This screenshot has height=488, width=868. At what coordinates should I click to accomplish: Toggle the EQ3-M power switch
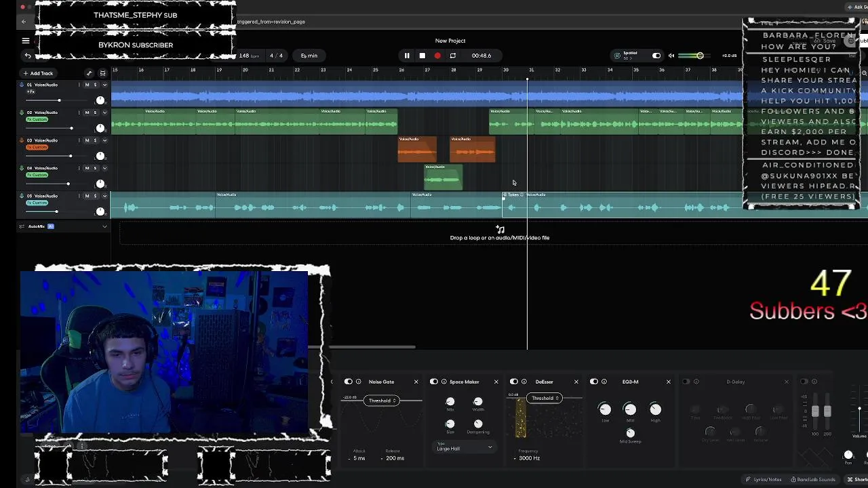pyautogui.click(x=594, y=382)
